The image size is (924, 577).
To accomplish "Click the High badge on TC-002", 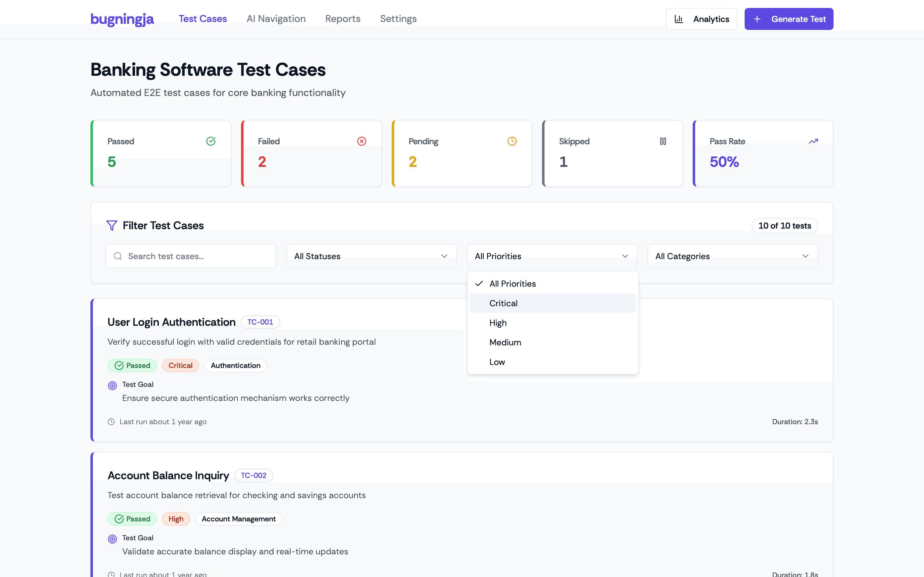I will [x=176, y=519].
